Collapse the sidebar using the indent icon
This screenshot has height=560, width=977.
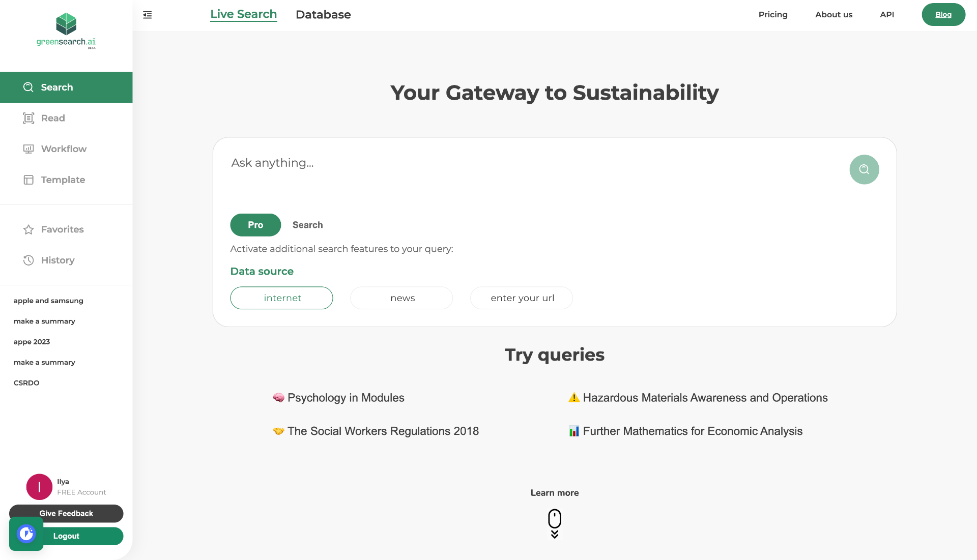[x=148, y=15]
